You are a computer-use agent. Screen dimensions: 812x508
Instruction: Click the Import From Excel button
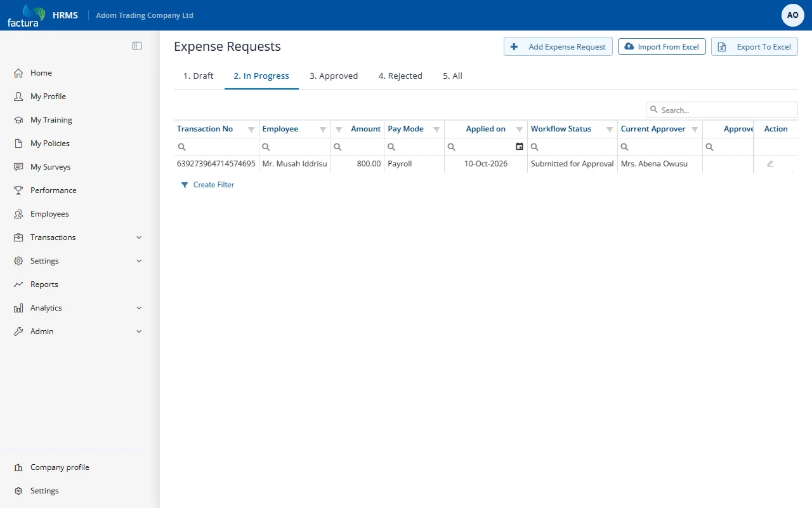tap(662, 46)
